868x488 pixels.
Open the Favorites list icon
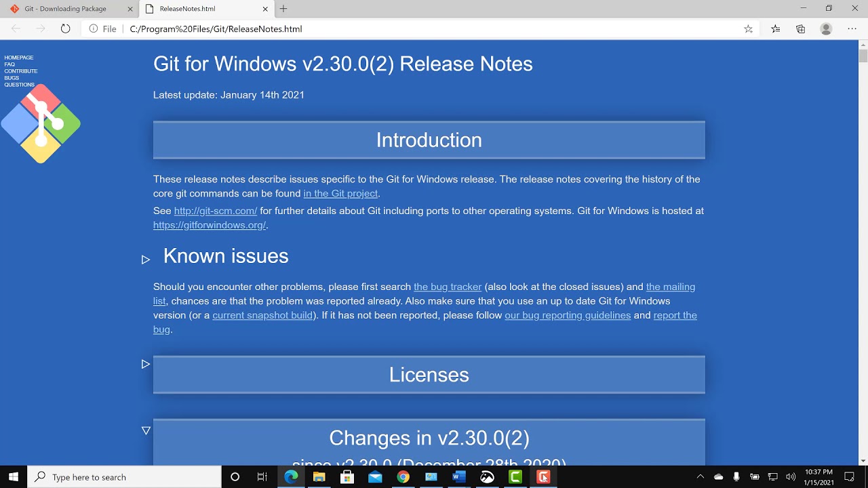(776, 29)
